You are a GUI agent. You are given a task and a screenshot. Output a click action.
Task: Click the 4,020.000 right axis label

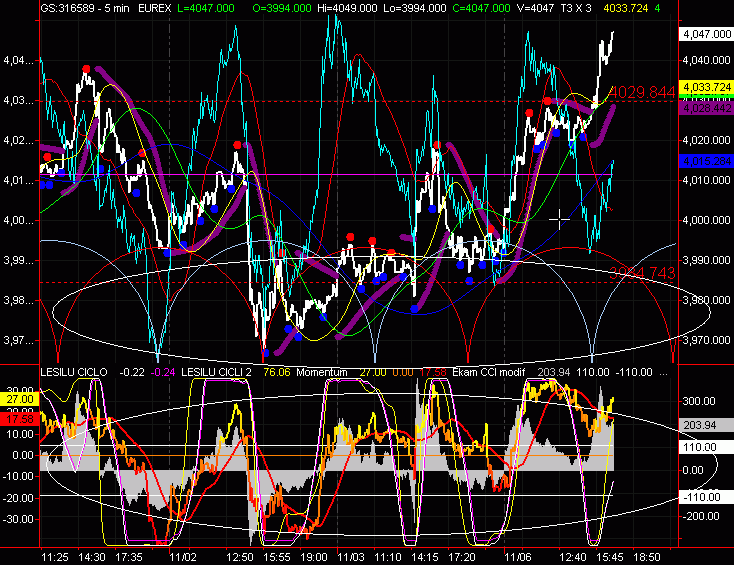coord(707,140)
